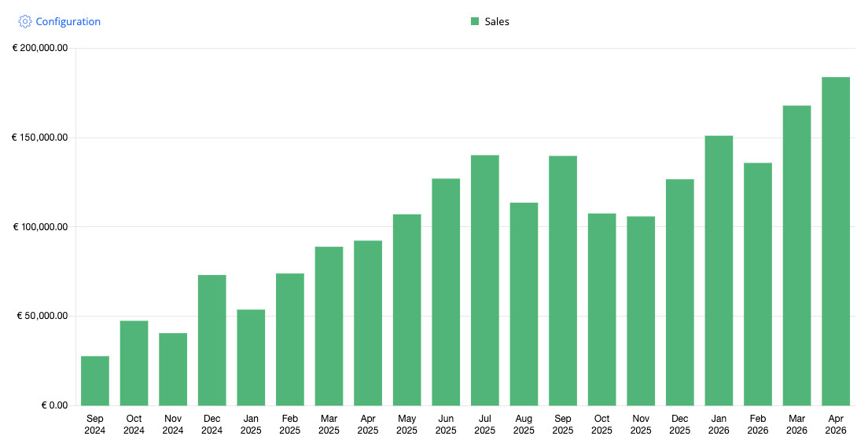Select the Feb 2025 sales bar

click(290, 339)
